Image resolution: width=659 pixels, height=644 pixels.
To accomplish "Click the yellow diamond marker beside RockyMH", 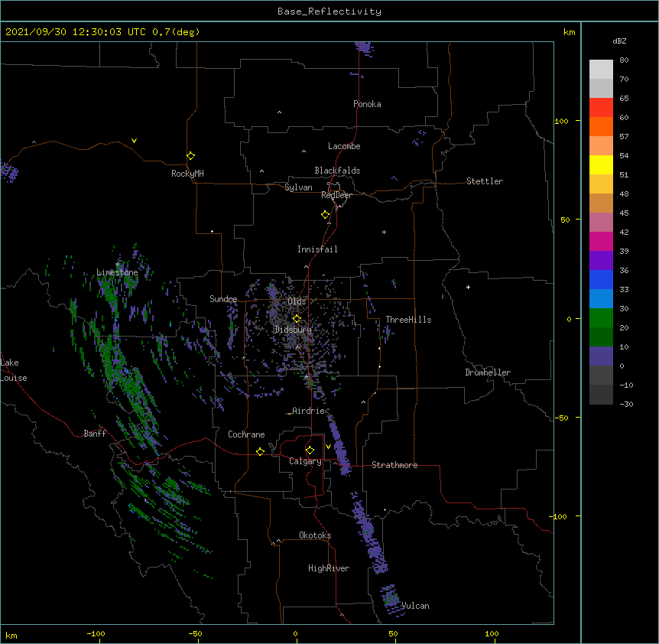I will point(190,156).
